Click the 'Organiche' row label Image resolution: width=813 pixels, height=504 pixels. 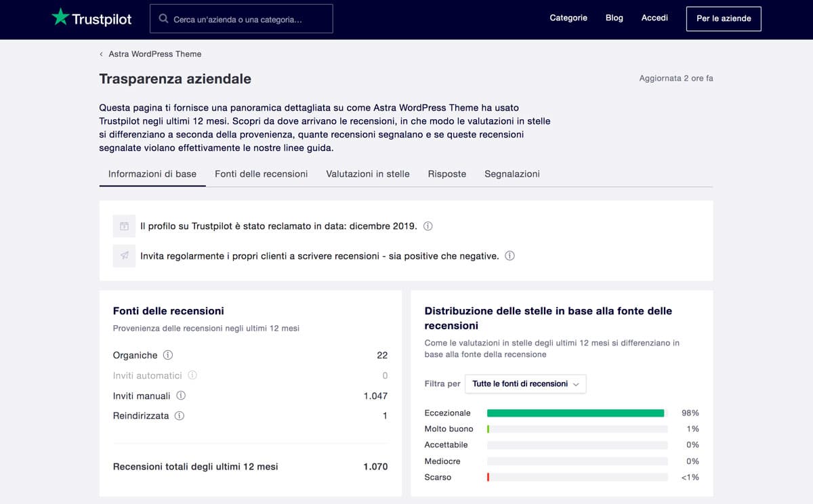click(x=135, y=355)
